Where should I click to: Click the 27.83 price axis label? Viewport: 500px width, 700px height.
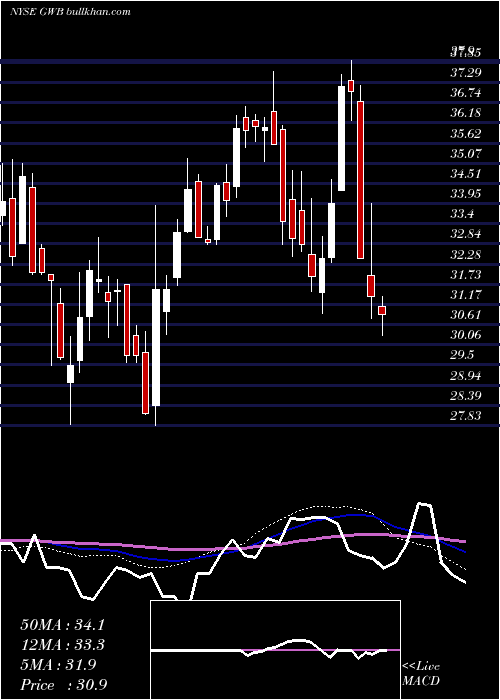tap(466, 416)
